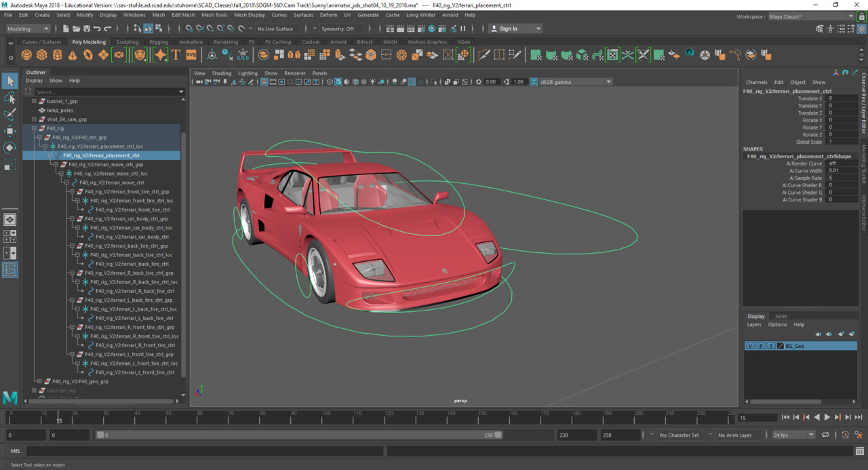This screenshot has width=868, height=470.
Task: Click the new scene icon
Action: [x=65, y=28]
